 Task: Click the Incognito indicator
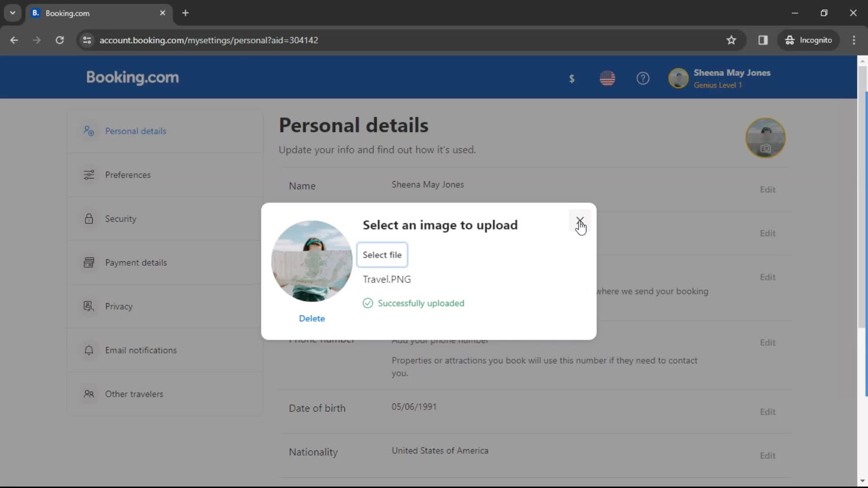click(x=809, y=40)
